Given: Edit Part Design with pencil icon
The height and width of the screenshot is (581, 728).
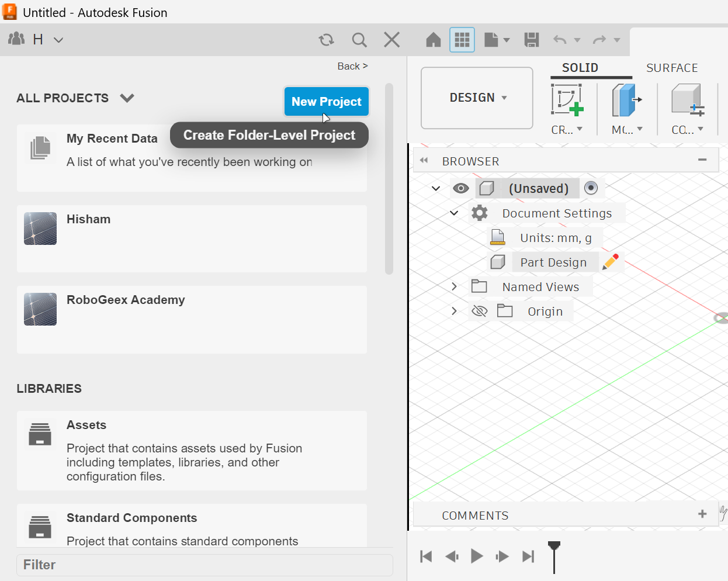Looking at the screenshot, I should pos(611,262).
